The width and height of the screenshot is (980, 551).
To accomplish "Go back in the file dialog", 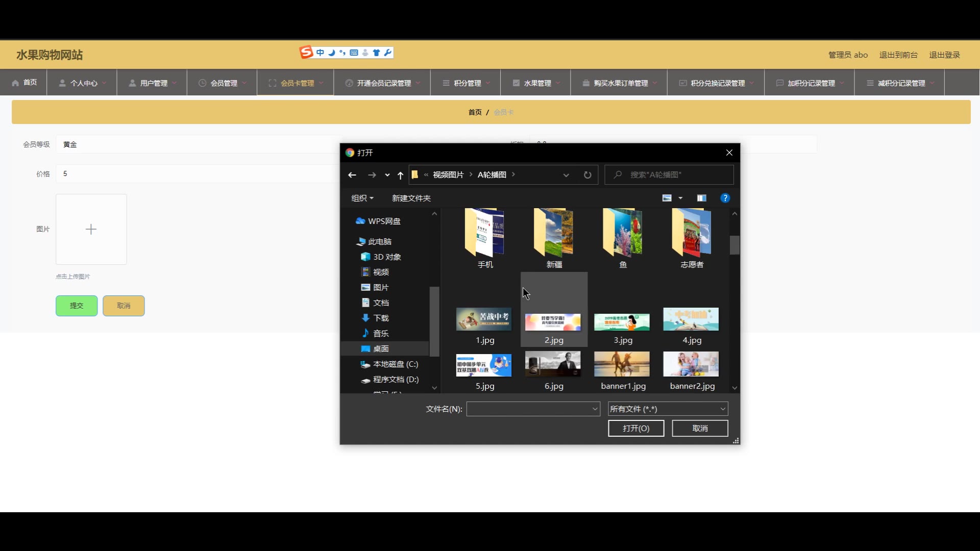I will (x=352, y=175).
